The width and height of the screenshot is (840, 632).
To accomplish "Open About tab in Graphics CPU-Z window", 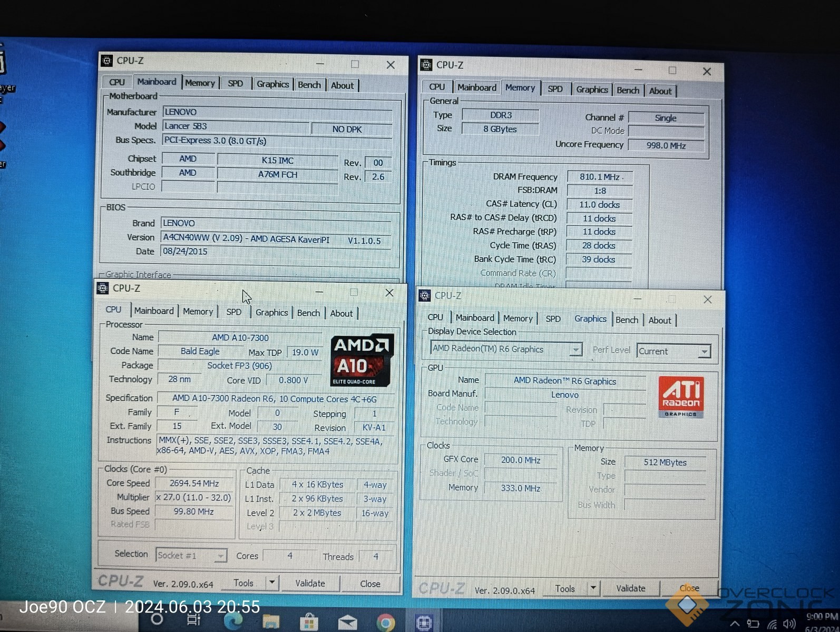I will (660, 320).
